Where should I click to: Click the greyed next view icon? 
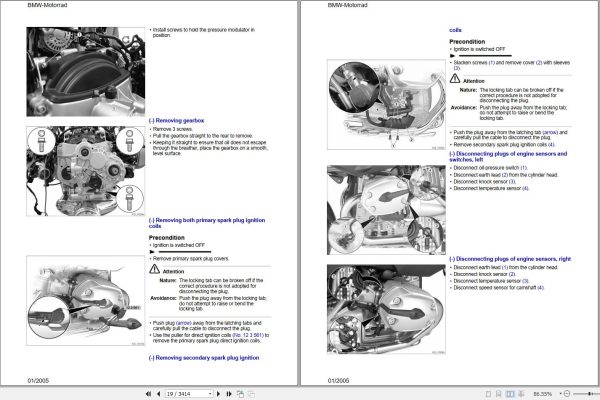pos(251,393)
